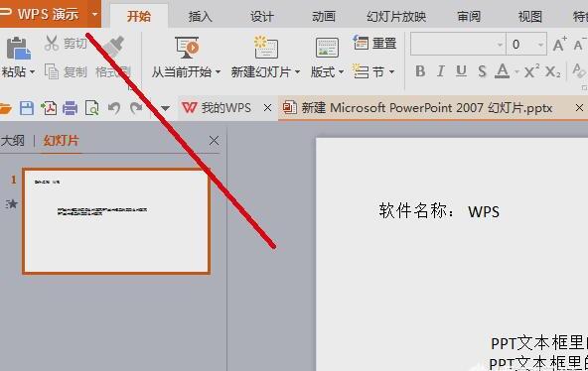
Task: Click the Undo arrow icon
Action: (x=114, y=108)
